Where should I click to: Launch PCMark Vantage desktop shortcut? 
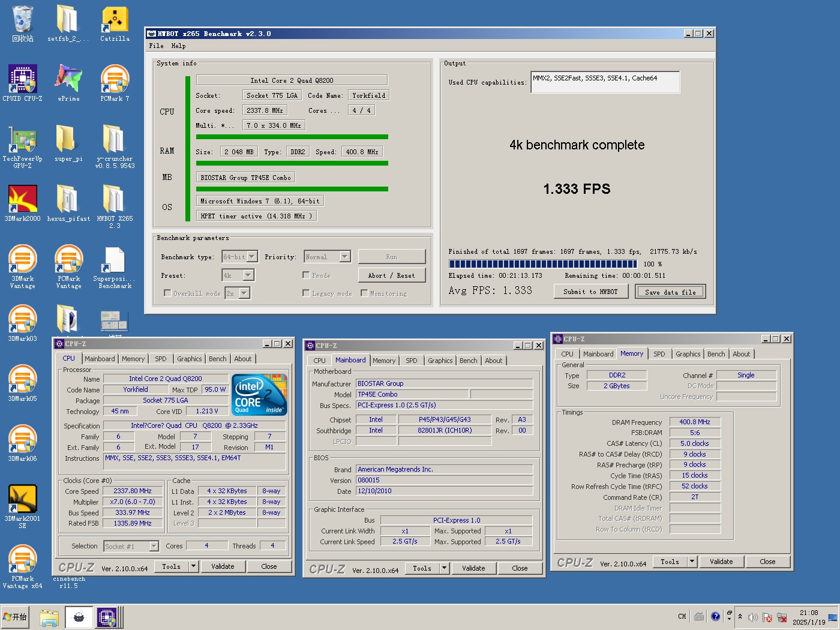68,267
